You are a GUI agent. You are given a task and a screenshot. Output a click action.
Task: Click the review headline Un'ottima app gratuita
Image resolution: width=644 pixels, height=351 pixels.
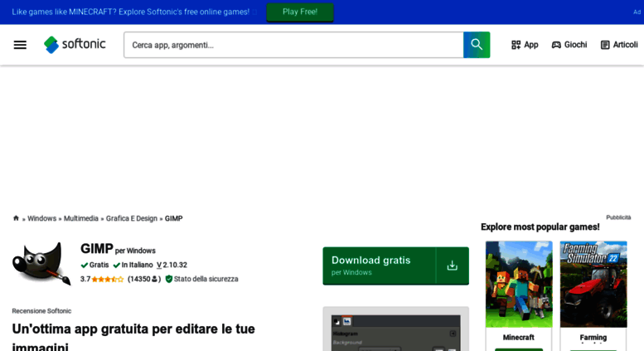(x=133, y=337)
